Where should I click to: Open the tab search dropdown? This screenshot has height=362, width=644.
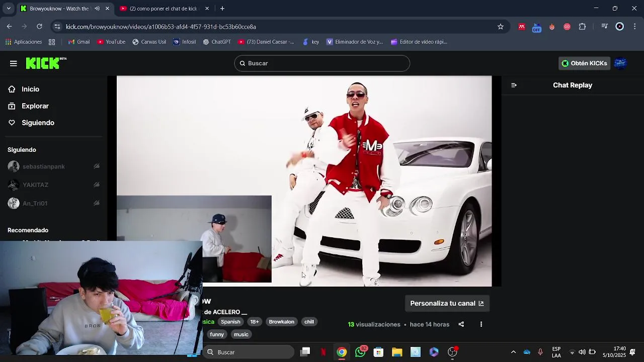(8, 9)
